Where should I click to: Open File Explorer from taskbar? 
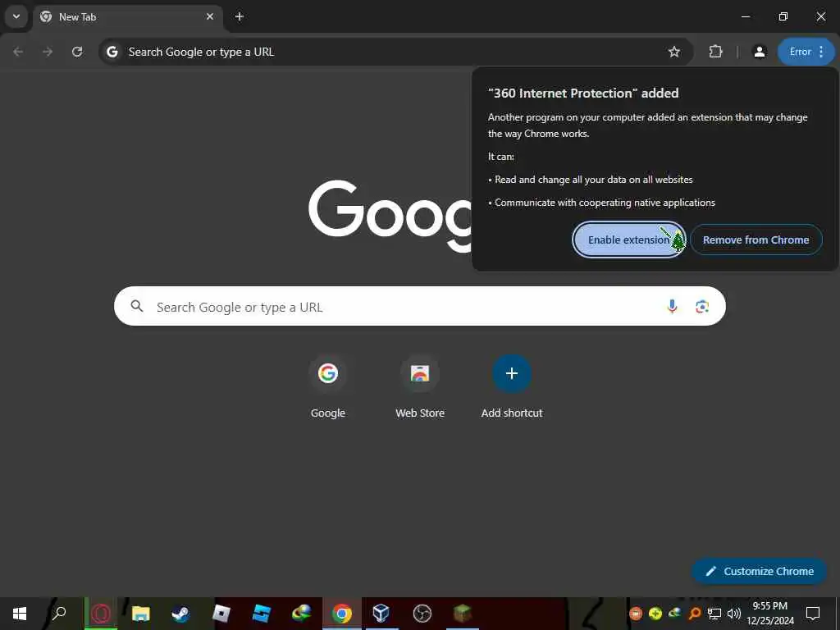click(141, 614)
